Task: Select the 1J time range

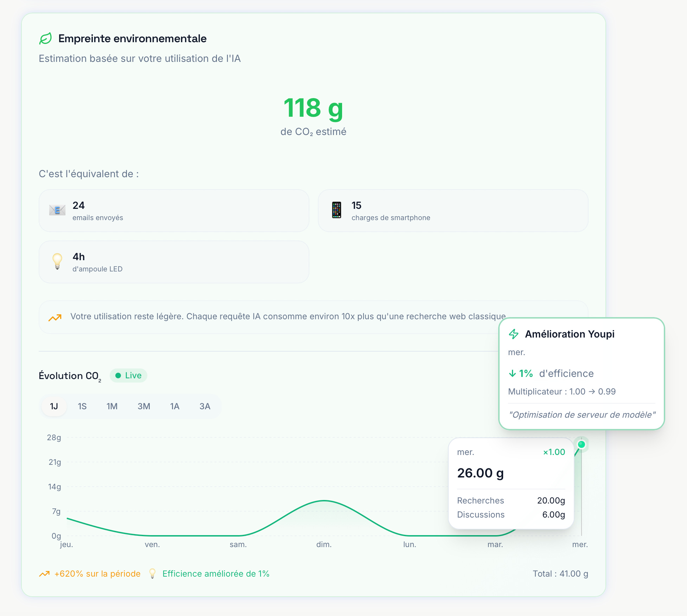Action: [54, 406]
